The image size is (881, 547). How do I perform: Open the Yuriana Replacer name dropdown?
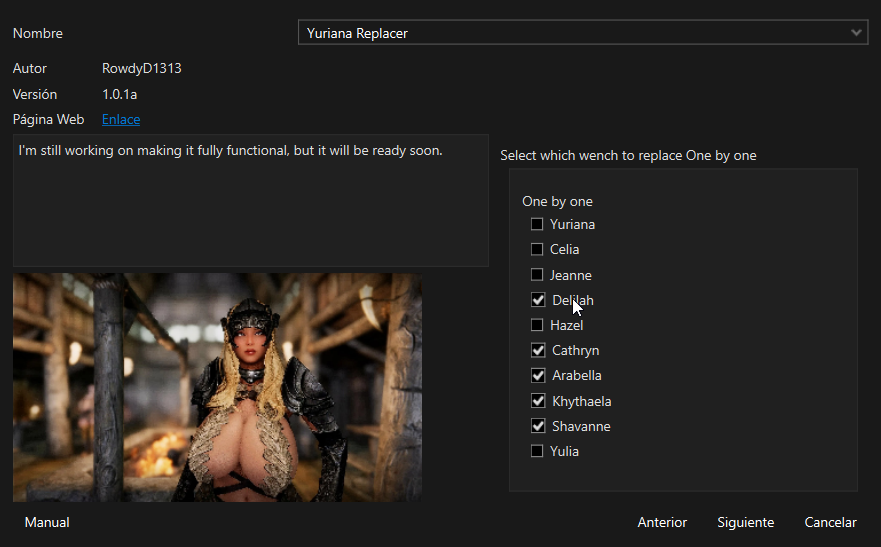pyautogui.click(x=583, y=33)
